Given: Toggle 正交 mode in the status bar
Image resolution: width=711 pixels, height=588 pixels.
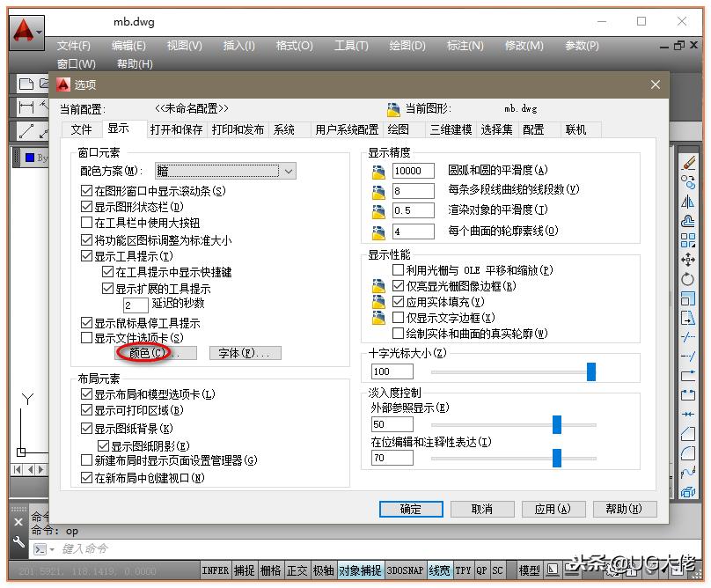Looking at the screenshot, I should [x=299, y=570].
